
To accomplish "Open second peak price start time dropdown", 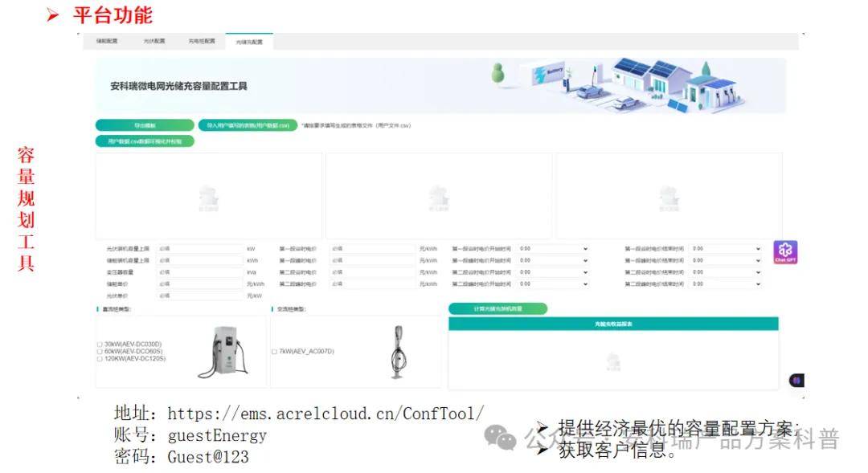I will click(553, 283).
